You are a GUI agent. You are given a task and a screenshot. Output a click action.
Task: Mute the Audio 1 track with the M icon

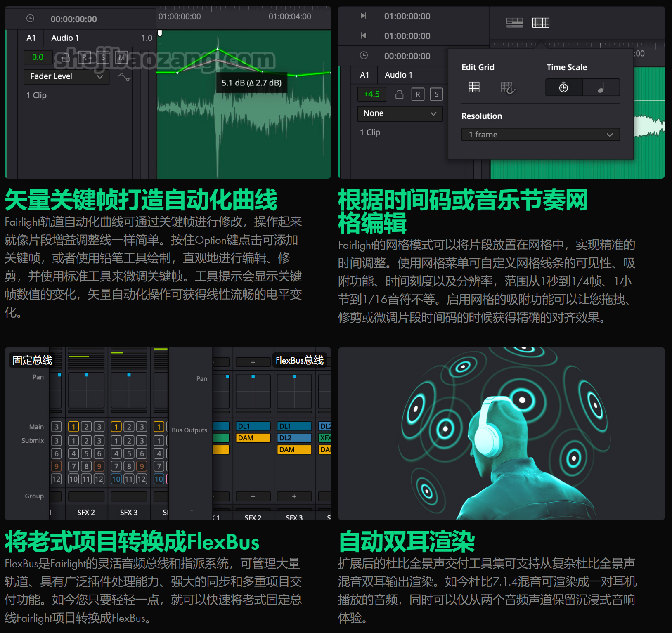pyautogui.click(x=121, y=58)
